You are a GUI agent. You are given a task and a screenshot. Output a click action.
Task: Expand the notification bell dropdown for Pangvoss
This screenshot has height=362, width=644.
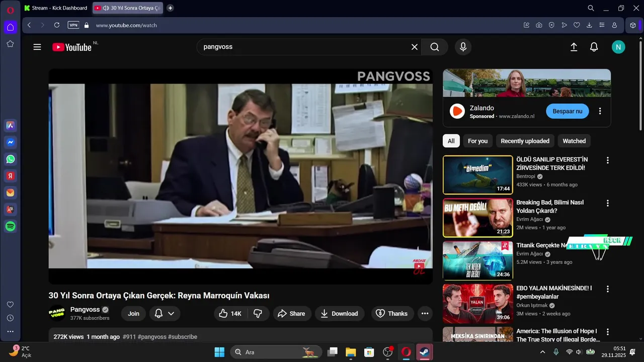pos(165,314)
